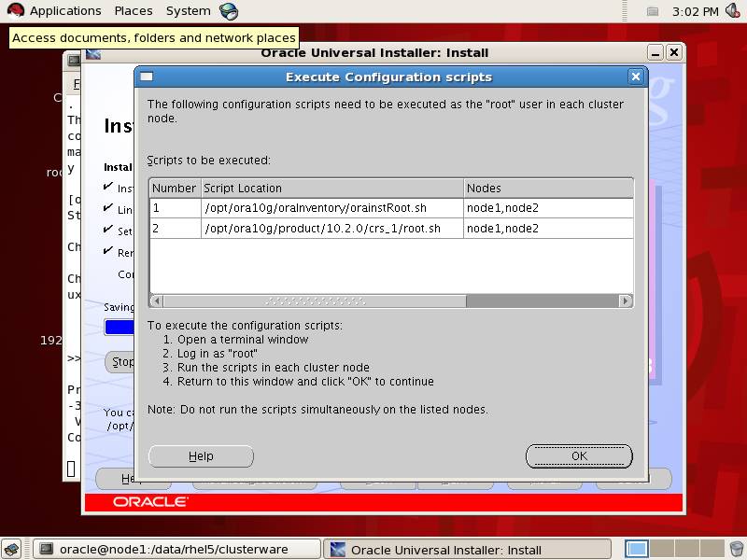Click the blue installation progress bar

tap(120, 328)
